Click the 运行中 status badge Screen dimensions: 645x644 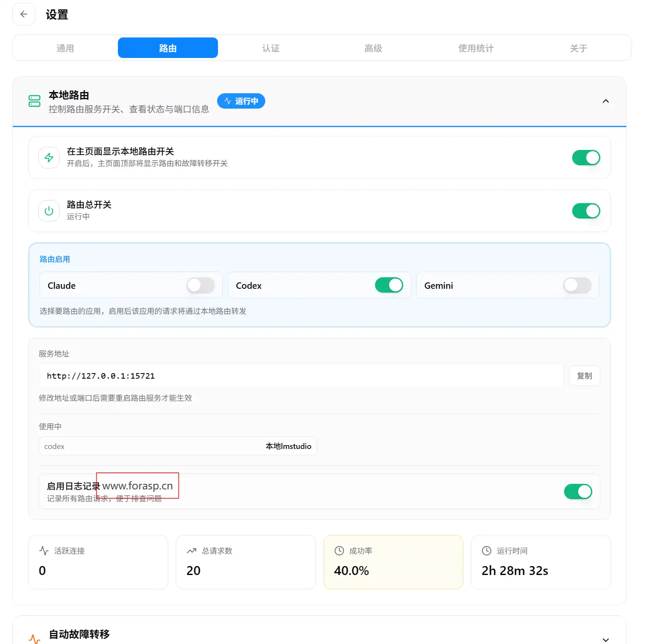pos(241,101)
